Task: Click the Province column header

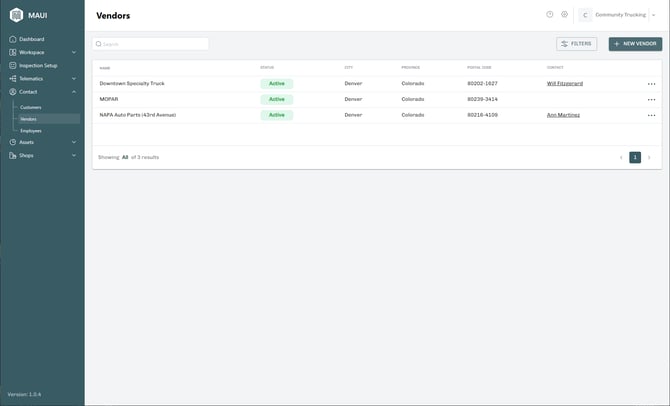Action: [411, 68]
